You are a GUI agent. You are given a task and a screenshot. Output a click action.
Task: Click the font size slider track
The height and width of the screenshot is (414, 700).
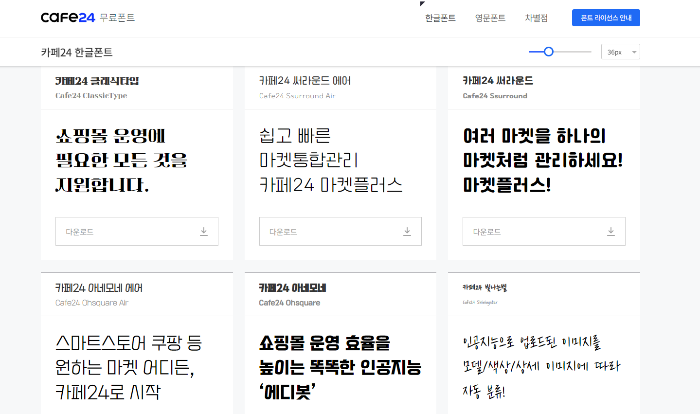coord(560,52)
